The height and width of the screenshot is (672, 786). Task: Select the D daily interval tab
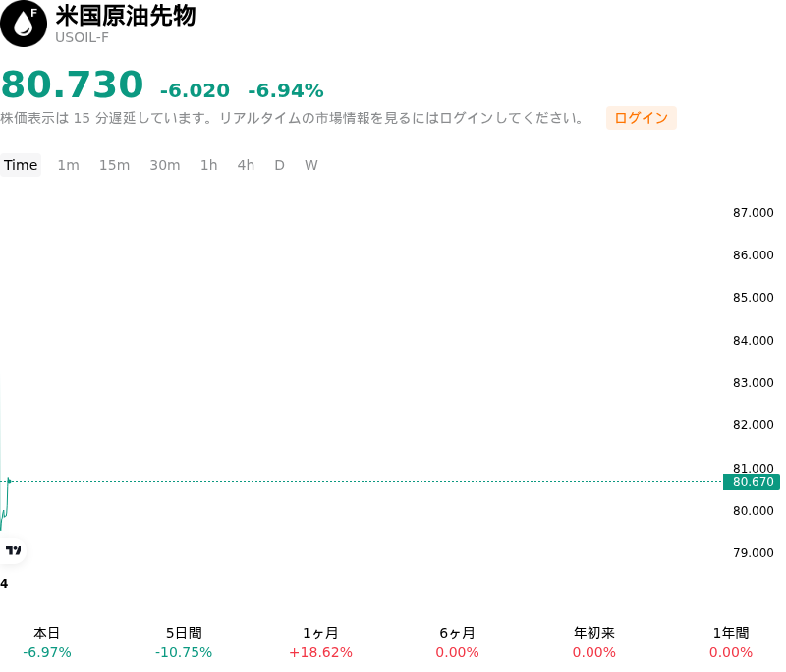(x=280, y=165)
